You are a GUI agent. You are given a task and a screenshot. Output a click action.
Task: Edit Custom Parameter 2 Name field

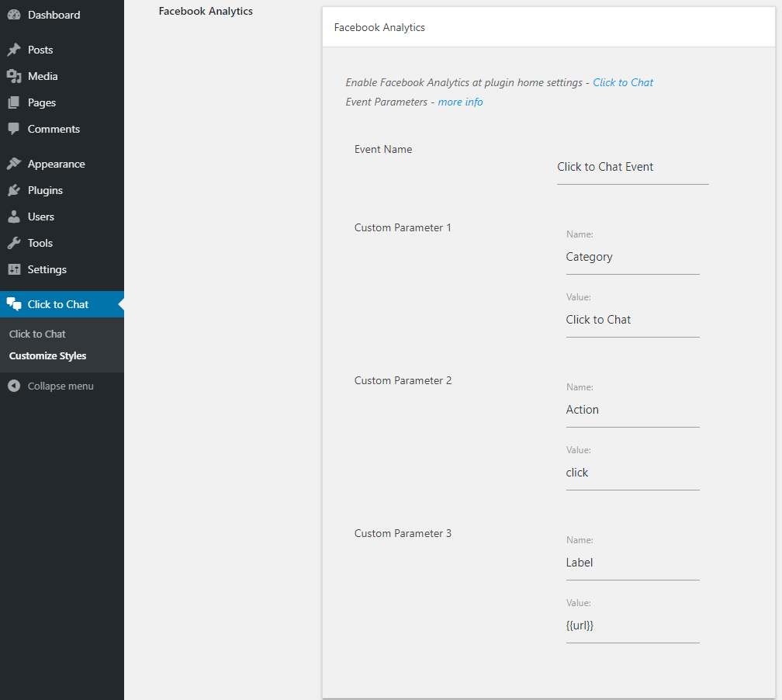(632, 410)
